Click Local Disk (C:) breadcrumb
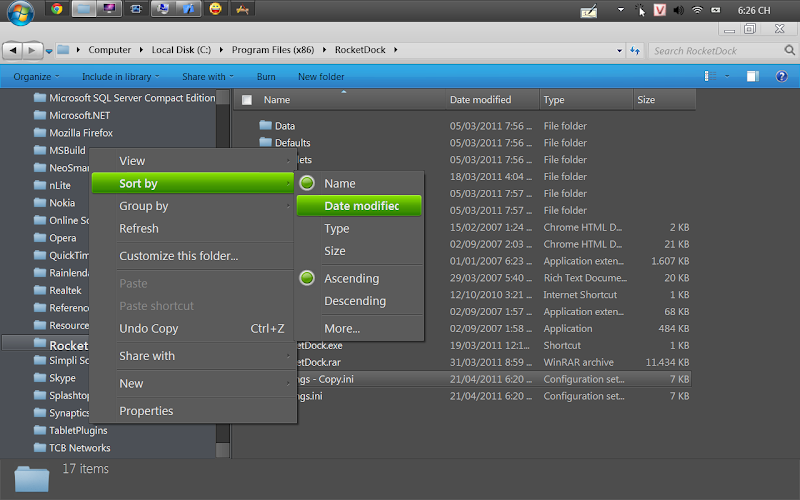Screen dimensions: 800x500 tap(181, 50)
